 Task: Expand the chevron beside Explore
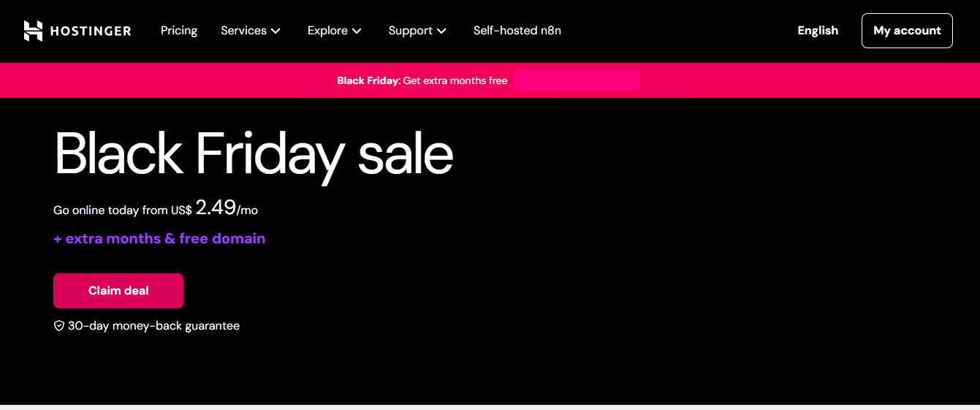[357, 31]
